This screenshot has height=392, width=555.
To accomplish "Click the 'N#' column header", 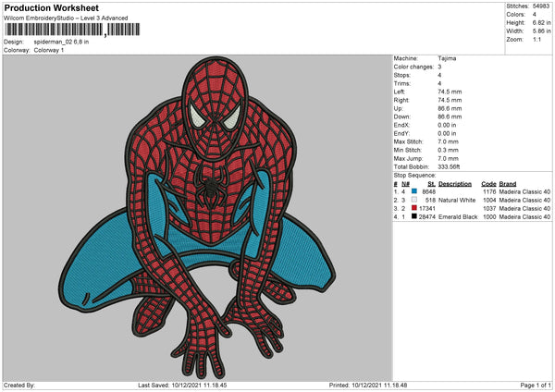I will [x=405, y=184].
